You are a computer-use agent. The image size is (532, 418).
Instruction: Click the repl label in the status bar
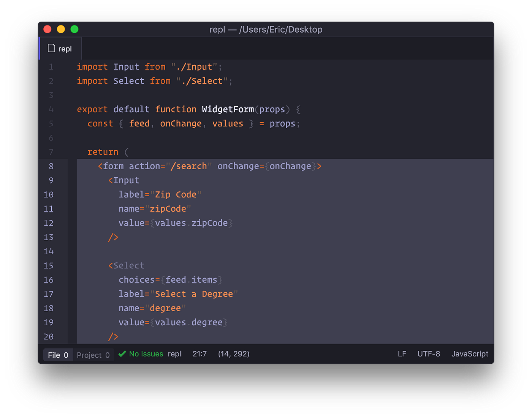(175, 354)
